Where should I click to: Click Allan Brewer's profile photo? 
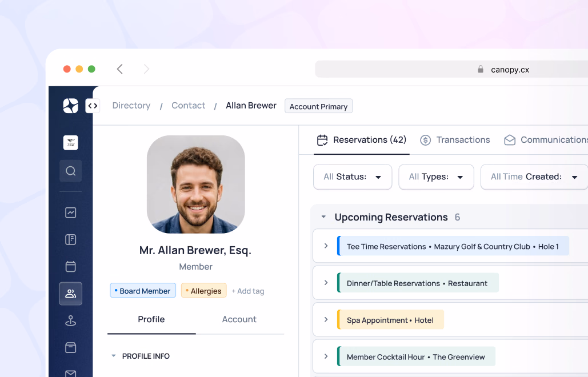point(196,185)
